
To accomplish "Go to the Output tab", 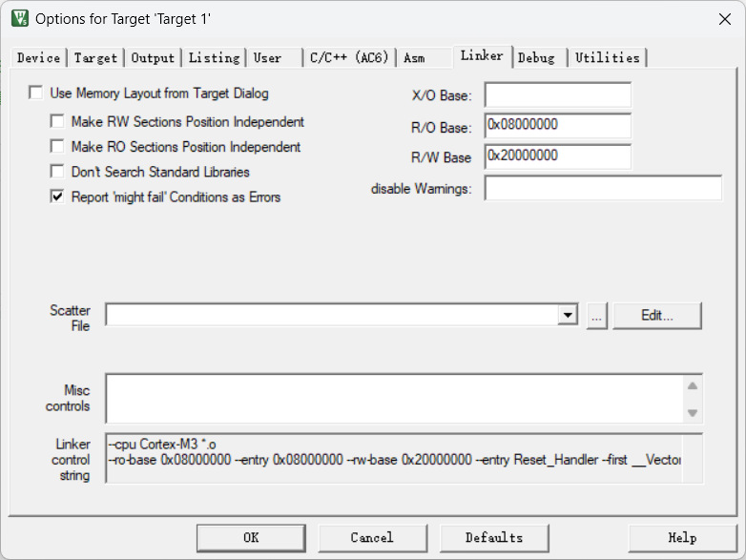I will 153,58.
